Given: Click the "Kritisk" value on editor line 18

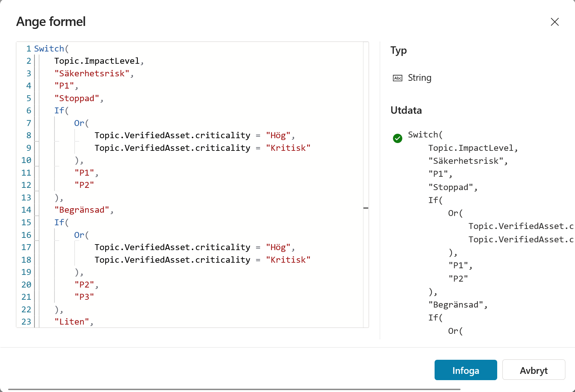Looking at the screenshot, I should point(288,260).
